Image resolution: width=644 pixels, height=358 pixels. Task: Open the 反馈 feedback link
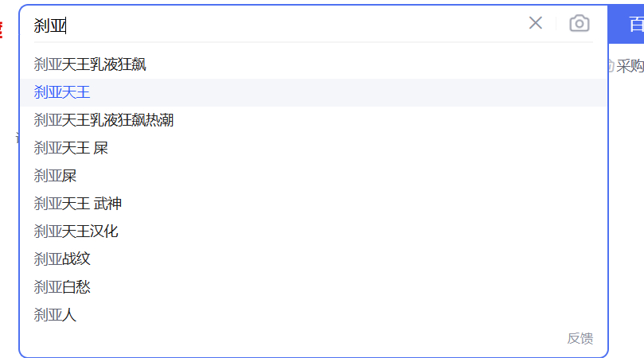[580, 338]
